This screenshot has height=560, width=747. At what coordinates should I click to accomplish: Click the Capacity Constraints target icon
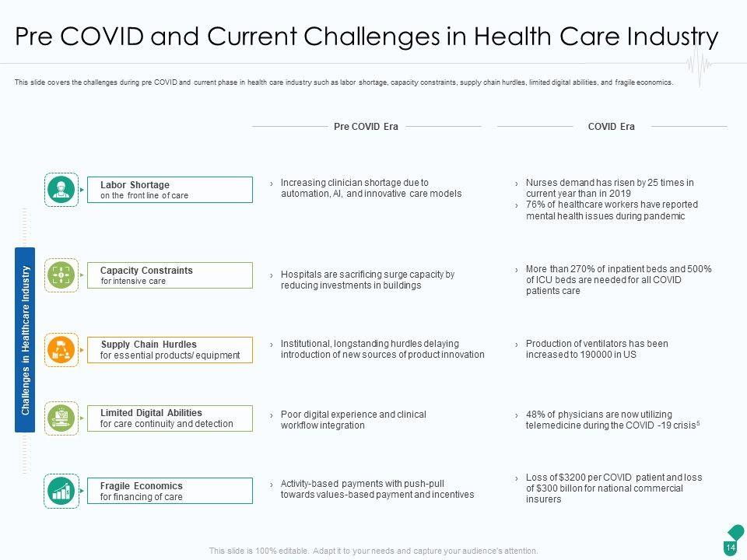coord(61,275)
